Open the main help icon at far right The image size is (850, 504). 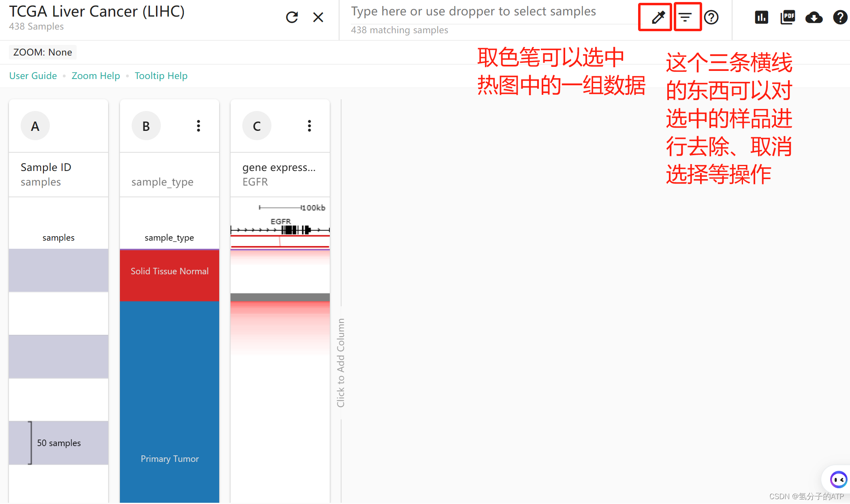click(839, 17)
